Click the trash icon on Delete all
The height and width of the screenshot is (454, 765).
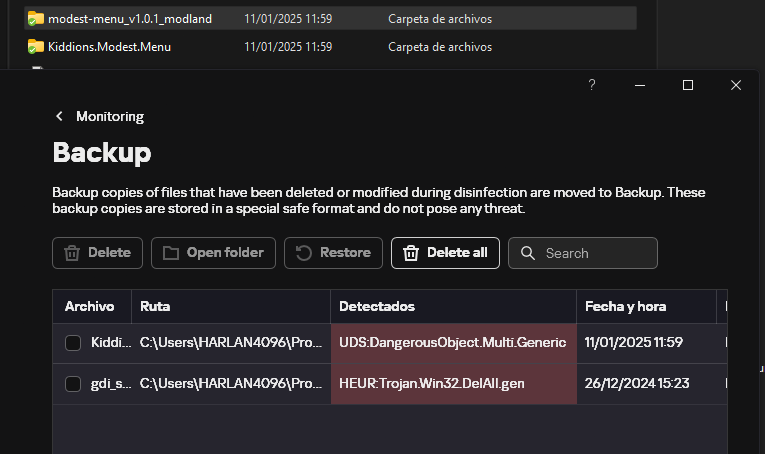point(410,253)
